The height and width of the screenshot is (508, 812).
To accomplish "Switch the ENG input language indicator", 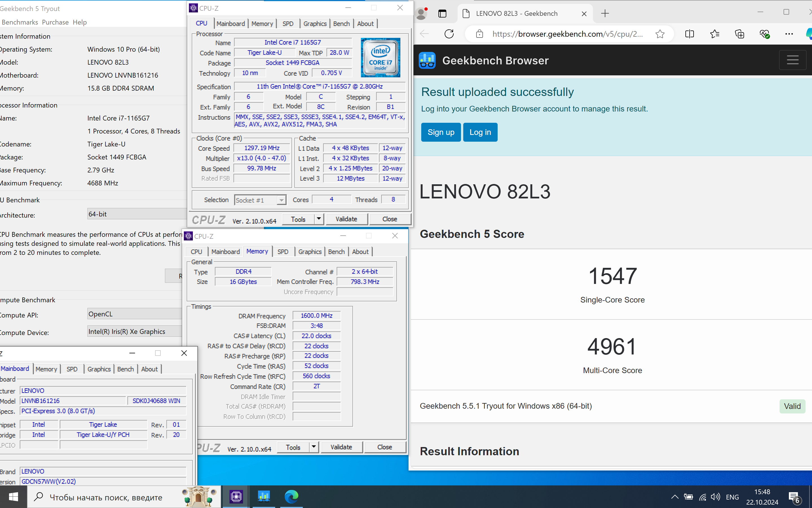I will click(x=732, y=497).
